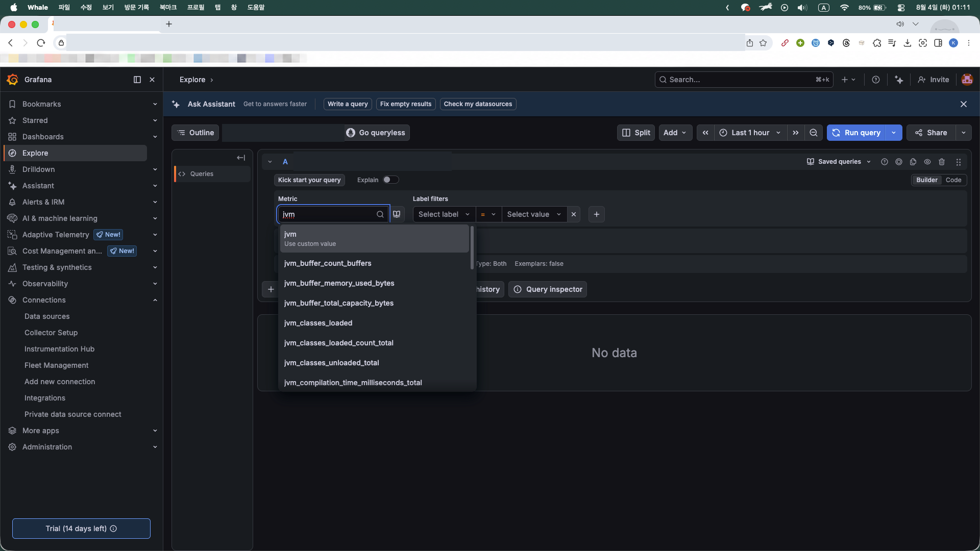Screen dimensions: 980x551
Task: Open the equals operator dropdown
Action: (488, 214)
